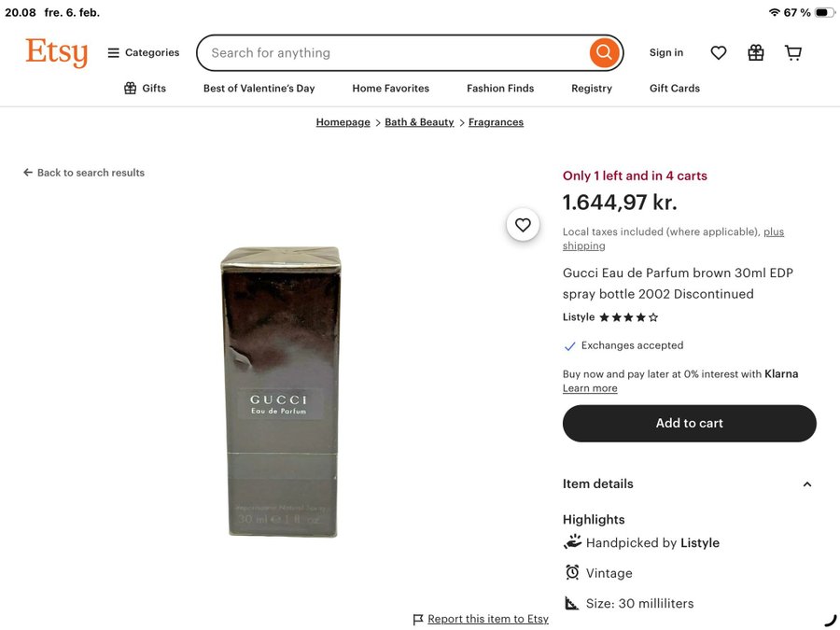Screen dimensions: 840x630
Task: Go to Home Favorites
Action: click(x=390, y=89)
